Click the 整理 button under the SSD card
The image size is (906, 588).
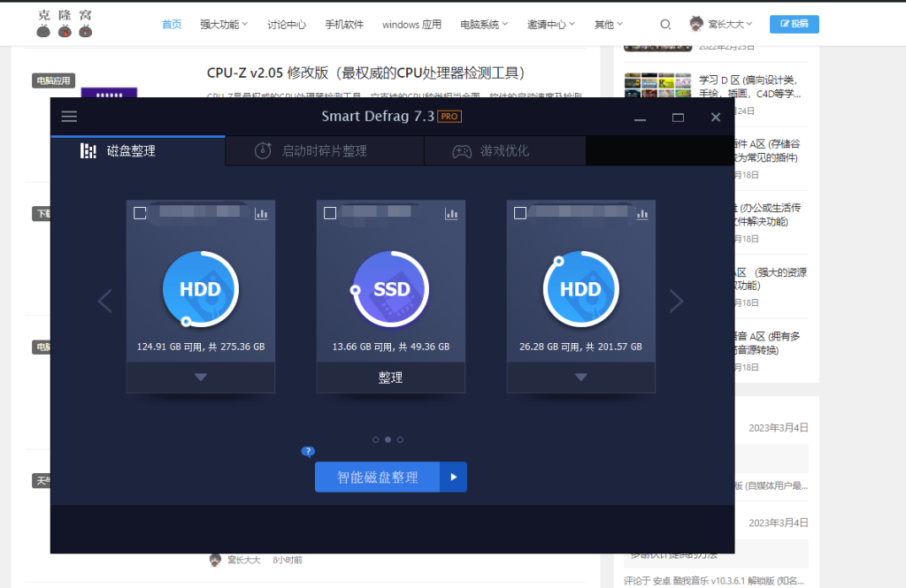[x=390, y=378]
